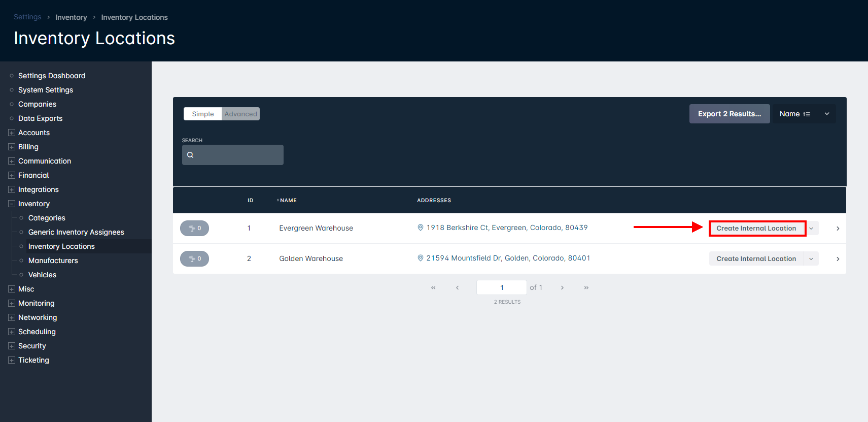Image resolution: width=868 pixels, height=422 pixels.
Task: Click address 21594 Mountsfield Dr, Golden
Action: (x=508, y=258)
